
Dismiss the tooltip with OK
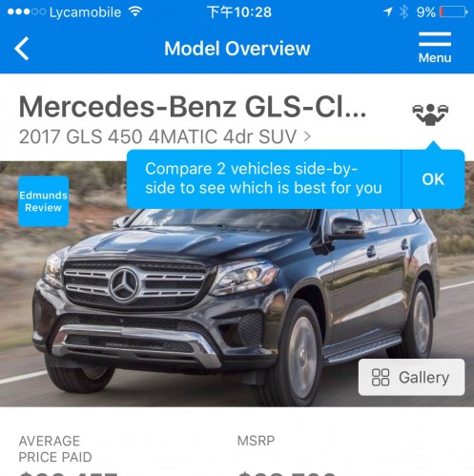pos(433,179)
